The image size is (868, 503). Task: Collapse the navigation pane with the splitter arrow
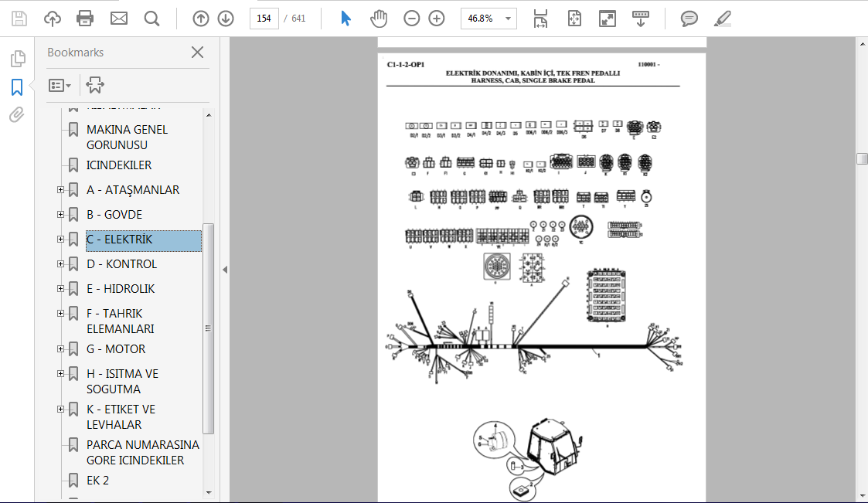[225, 270]
